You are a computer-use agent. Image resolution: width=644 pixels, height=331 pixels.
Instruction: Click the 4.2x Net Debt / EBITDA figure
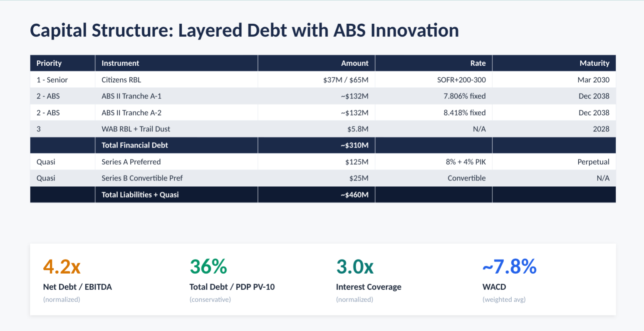[x=62, y=267]
